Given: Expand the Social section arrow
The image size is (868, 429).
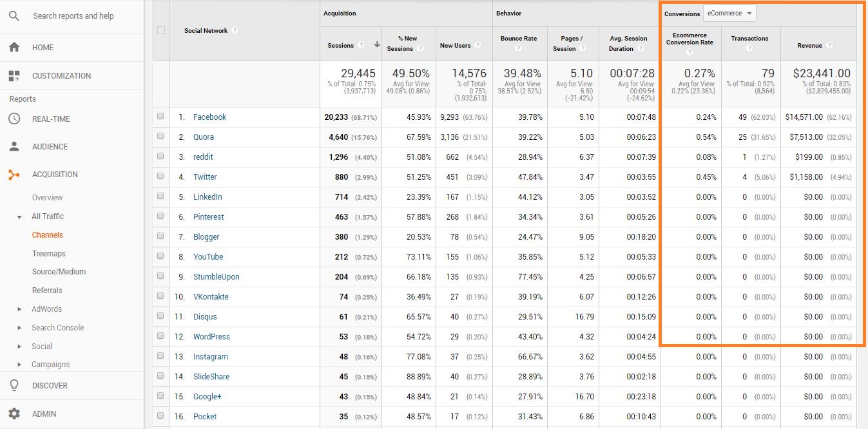Looking at the screenshot, I should 20,347.
